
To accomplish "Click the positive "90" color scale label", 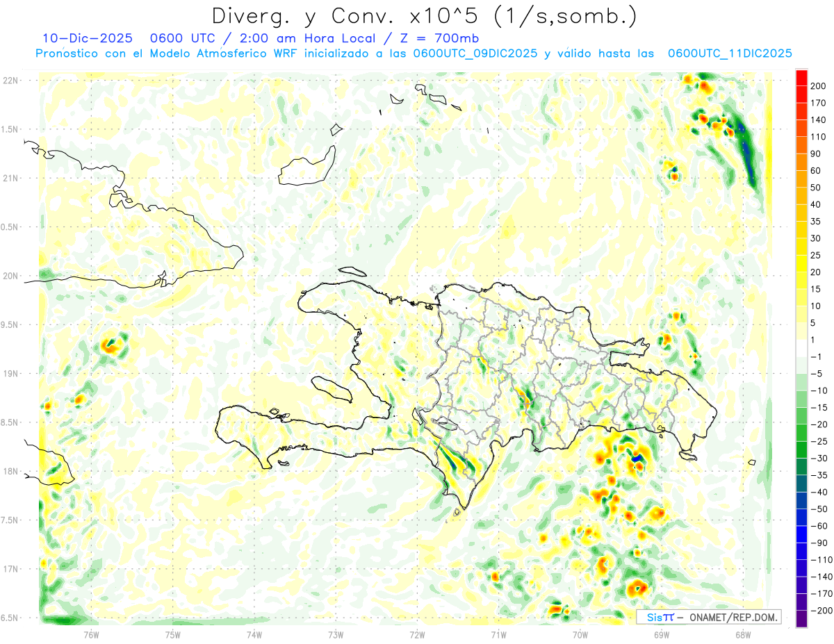I will 817,154.
